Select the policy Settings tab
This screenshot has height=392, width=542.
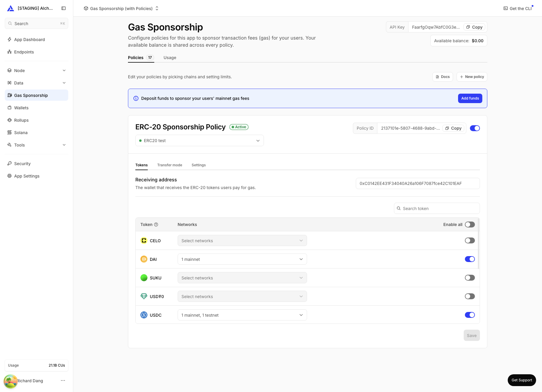199,165
